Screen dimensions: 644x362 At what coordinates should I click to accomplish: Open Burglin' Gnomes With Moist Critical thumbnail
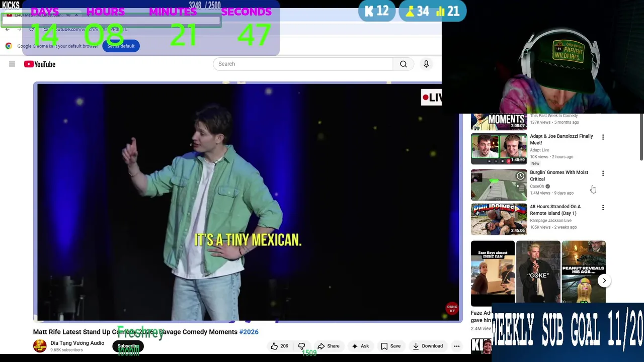point(499,185)
